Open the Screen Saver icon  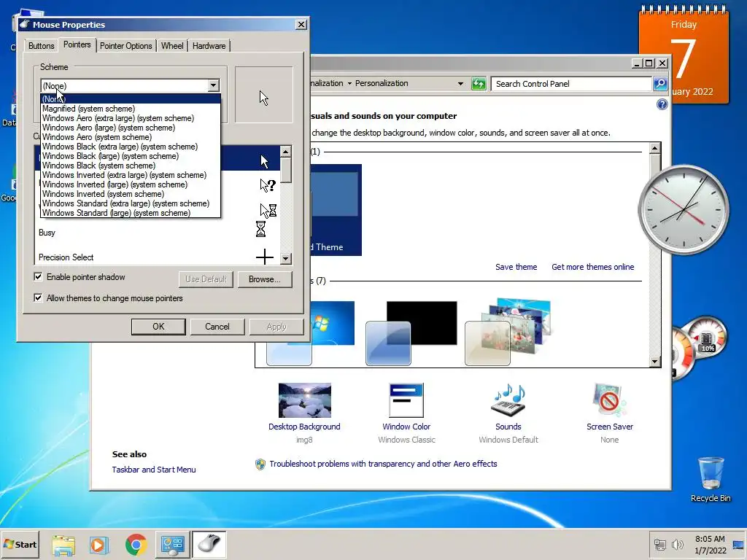tap(609, 400)
